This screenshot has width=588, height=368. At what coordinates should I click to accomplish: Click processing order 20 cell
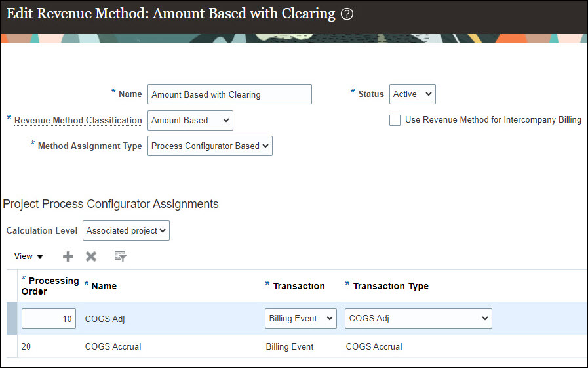[x=28, y=346]
